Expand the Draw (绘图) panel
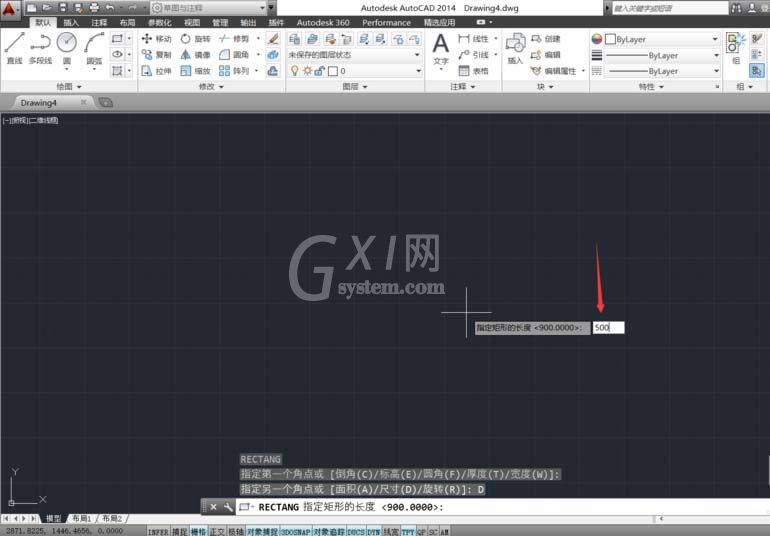770x536 pixels. point(69,86)
